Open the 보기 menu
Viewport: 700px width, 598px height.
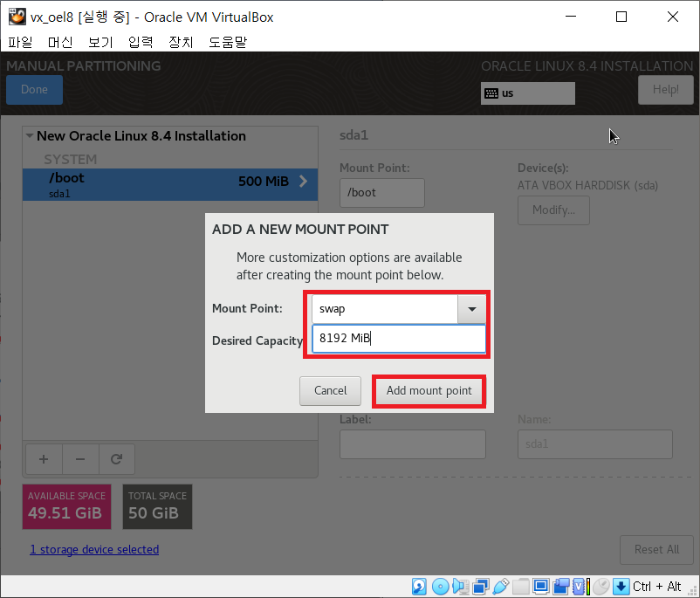[100, 42]
